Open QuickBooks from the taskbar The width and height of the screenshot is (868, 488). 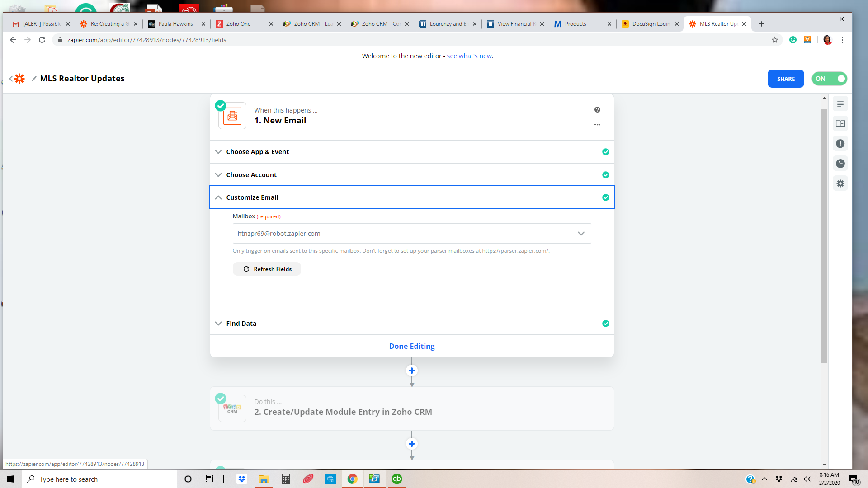[397, 479]
